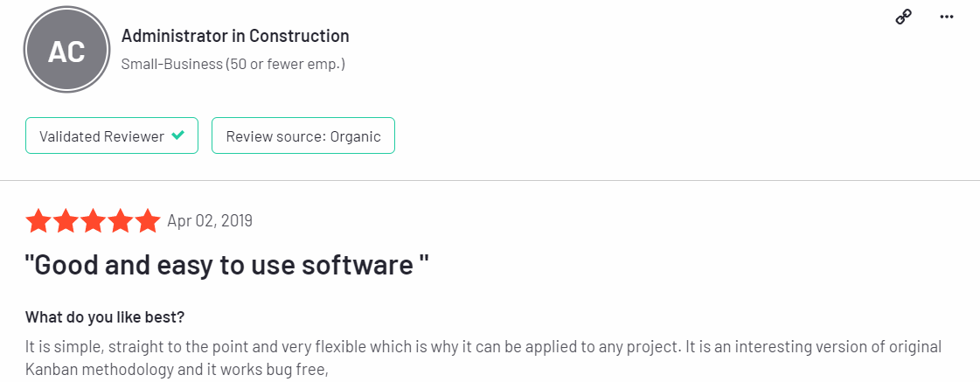
Task: Click the Small-Business company size label
Action: 233,64
